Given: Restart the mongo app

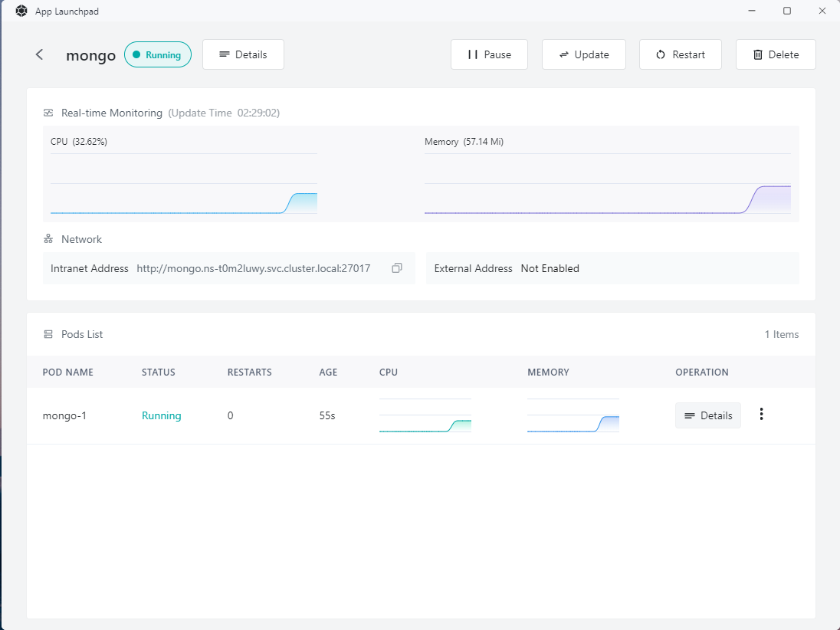Looking at the screenshot, I should pos(681,54).
